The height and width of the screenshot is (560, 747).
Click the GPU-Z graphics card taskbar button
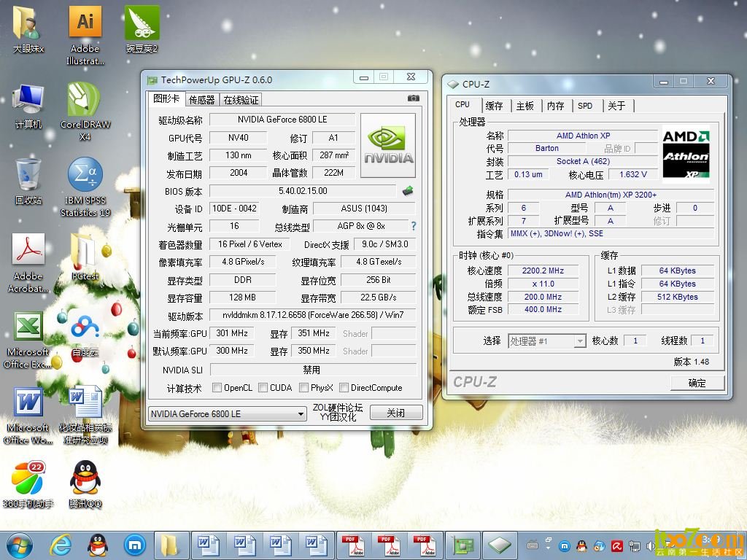pos(462,545)
